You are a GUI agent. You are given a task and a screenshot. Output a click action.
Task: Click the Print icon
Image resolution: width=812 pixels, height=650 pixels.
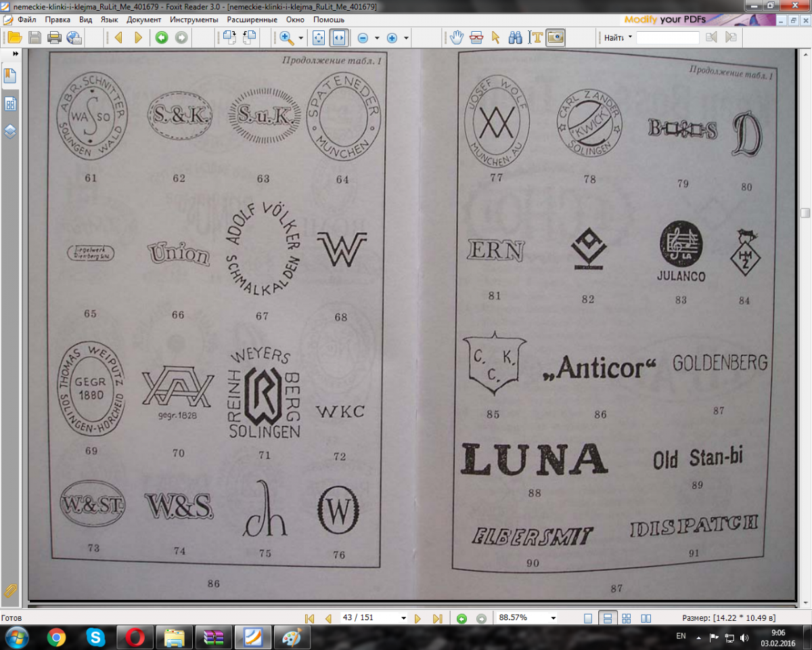point(54,38)
